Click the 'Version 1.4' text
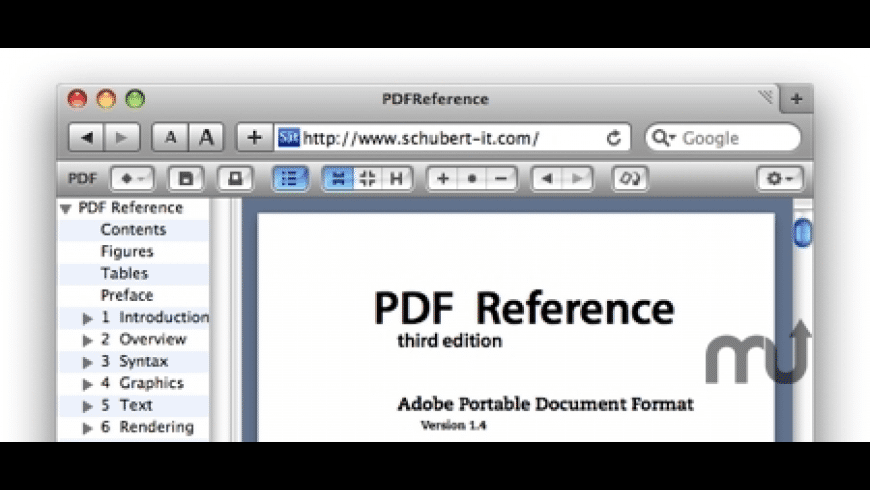 (453, 426)
